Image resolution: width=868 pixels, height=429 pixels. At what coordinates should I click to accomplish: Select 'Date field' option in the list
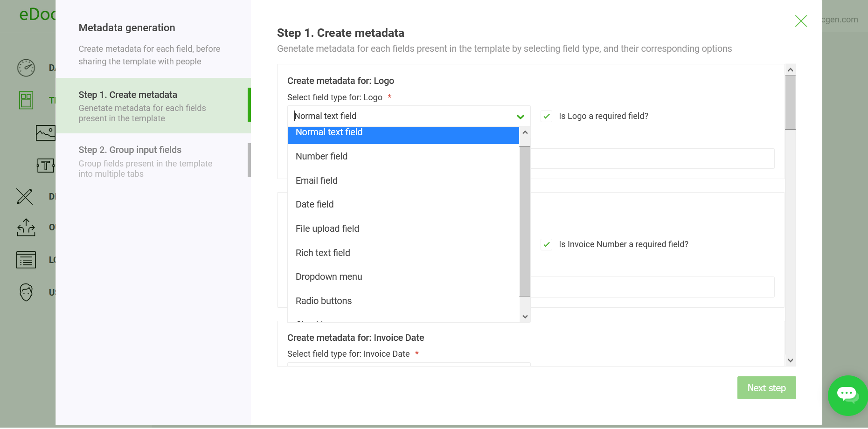pyautogui.click(x=314, y=204)
